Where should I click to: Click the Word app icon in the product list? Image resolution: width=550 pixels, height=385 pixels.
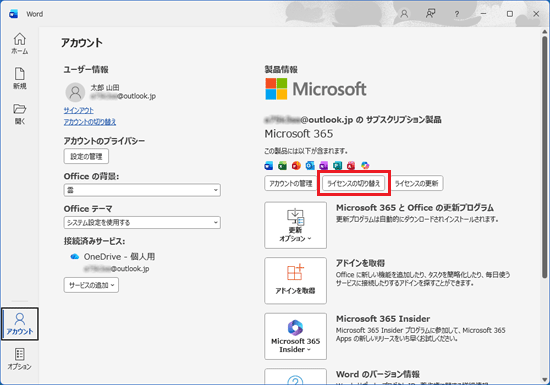(x=269, y=166)
